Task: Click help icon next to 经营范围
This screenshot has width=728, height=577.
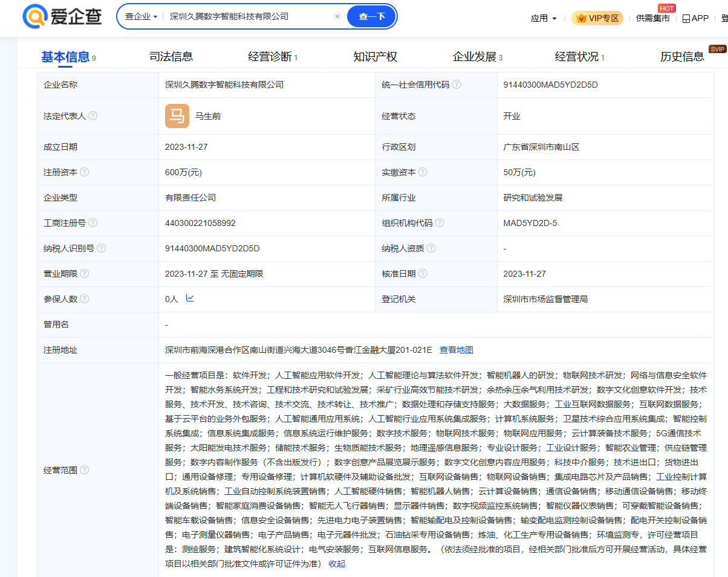Action: pyautogui.click(x=85, y=470)
